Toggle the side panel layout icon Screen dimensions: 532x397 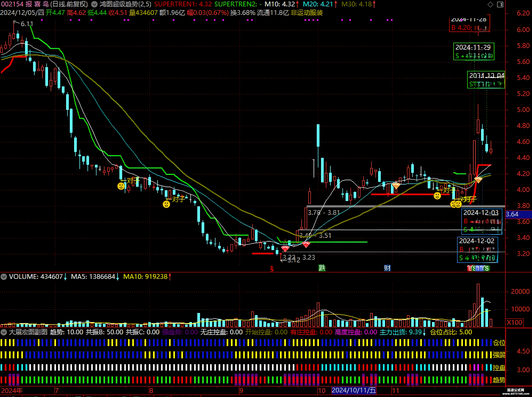(x=500, y=4)
